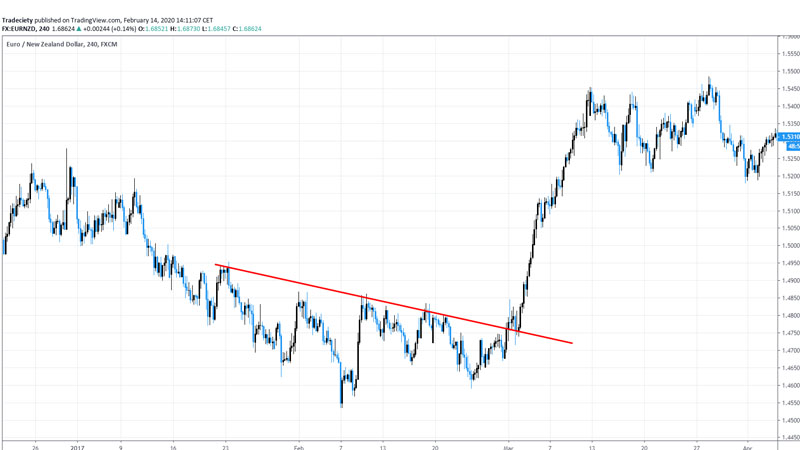Screen dimensions: 800x450
Task: Click the February 14, 2020 publish date
Action: 148,20
